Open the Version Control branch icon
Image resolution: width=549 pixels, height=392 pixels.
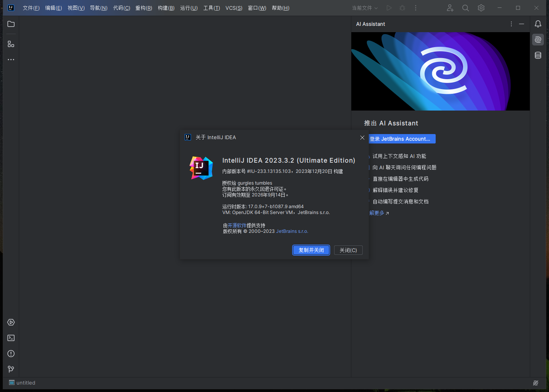click(x=11, y=369)
